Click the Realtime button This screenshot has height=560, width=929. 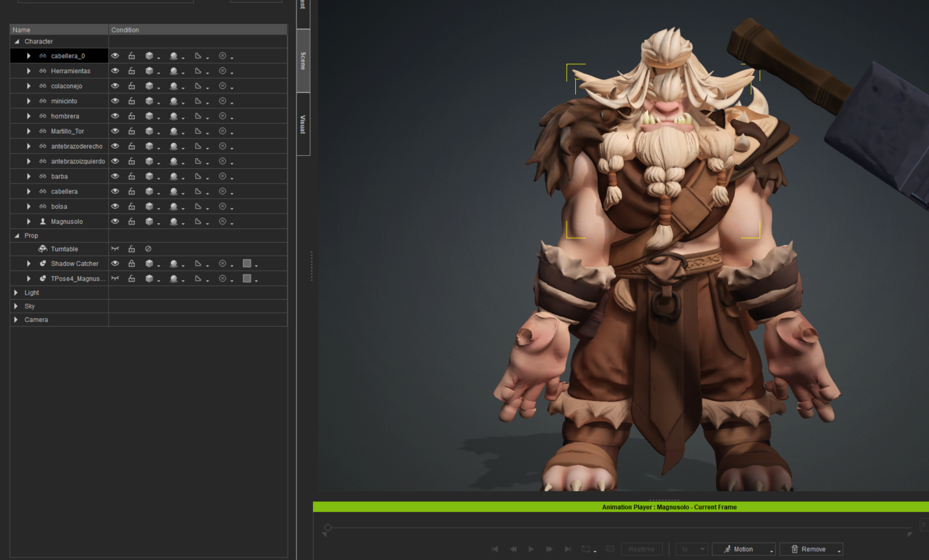point(641,549)
